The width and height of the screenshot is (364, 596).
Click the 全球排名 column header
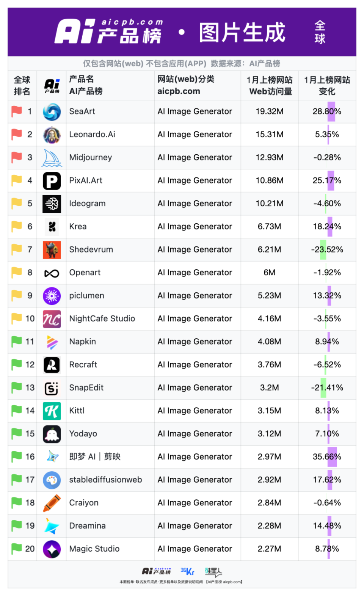(22, 86)
